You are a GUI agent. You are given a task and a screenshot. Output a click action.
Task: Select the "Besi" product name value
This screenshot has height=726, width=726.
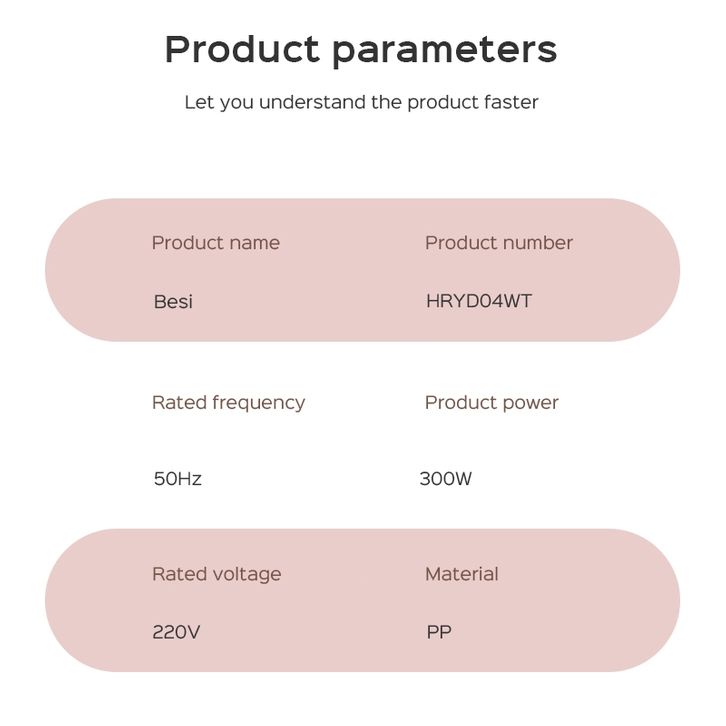[173, 301]
